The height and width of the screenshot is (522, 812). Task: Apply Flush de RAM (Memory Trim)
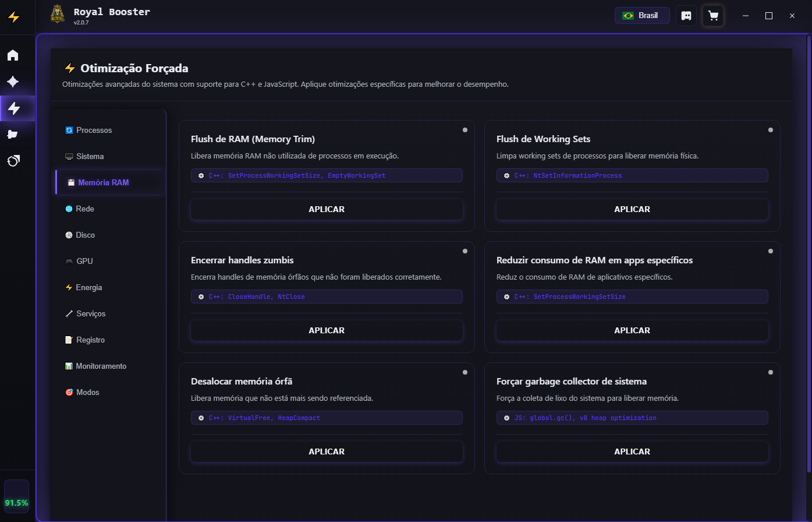click(x=327, y=210)
